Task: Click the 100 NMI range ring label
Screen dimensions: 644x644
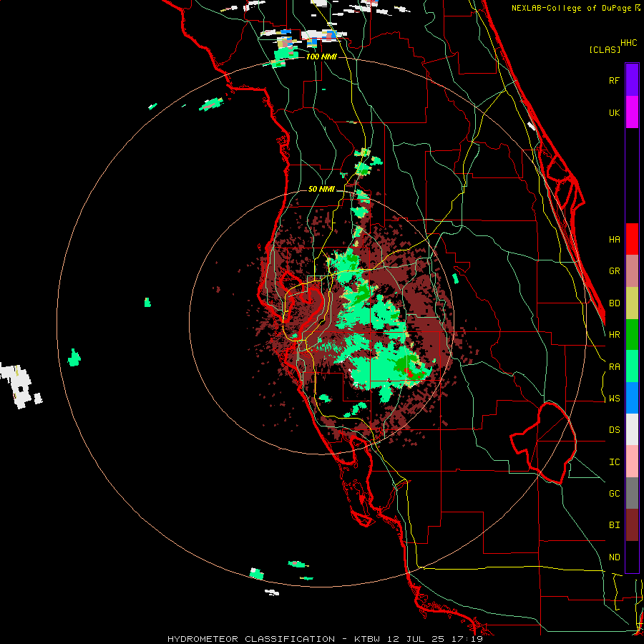Action: click(x=321, y=57)
